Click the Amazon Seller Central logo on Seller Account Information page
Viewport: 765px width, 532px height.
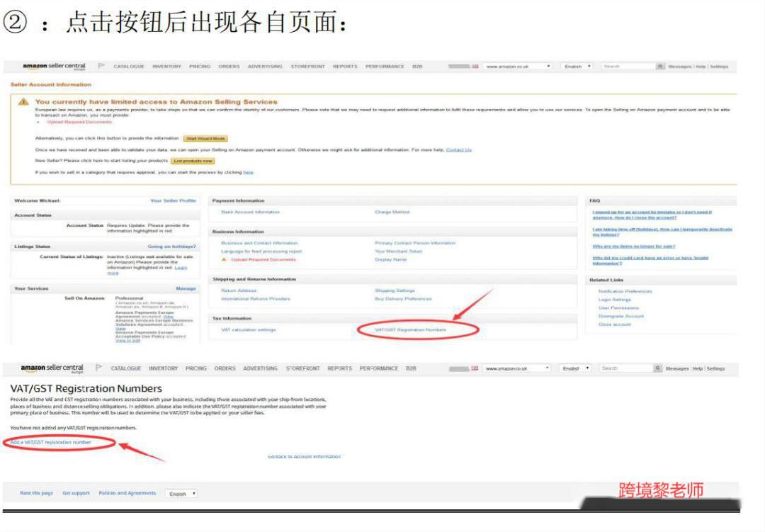coord(54,67)
